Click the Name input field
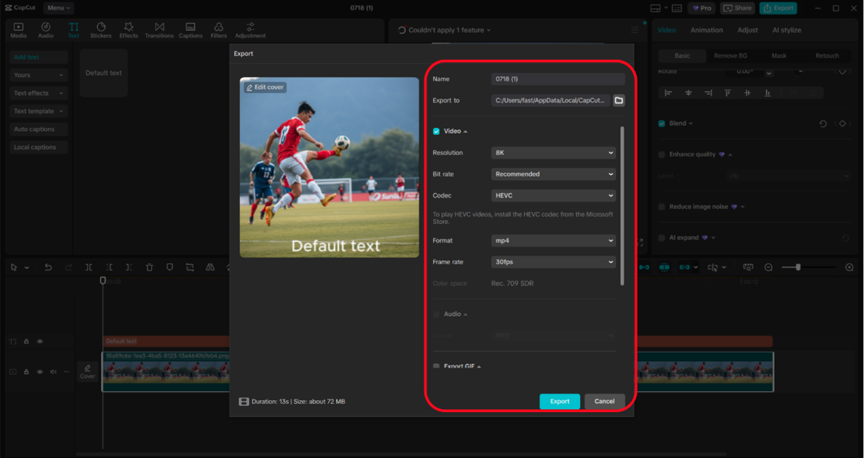The height and width of the screenshot is (458, 868). click(557, 79)
